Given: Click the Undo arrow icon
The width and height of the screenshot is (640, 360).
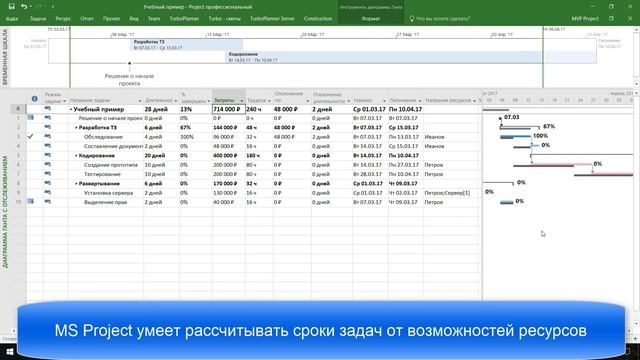Looking at the screenshot, I should [x=24, y=7].
